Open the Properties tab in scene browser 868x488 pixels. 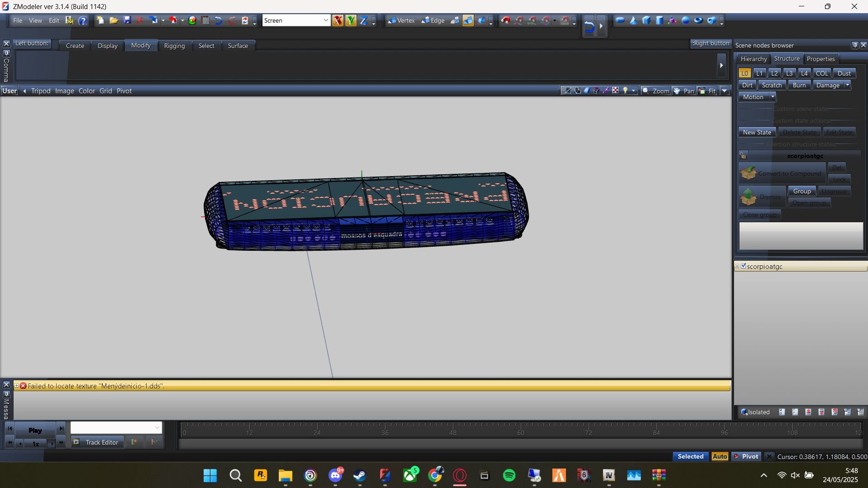tap(820, 59)
